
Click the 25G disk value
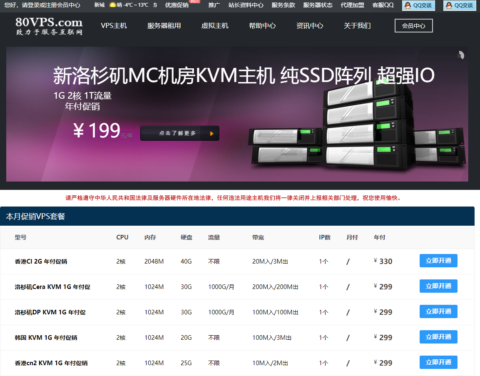(186, 363)
